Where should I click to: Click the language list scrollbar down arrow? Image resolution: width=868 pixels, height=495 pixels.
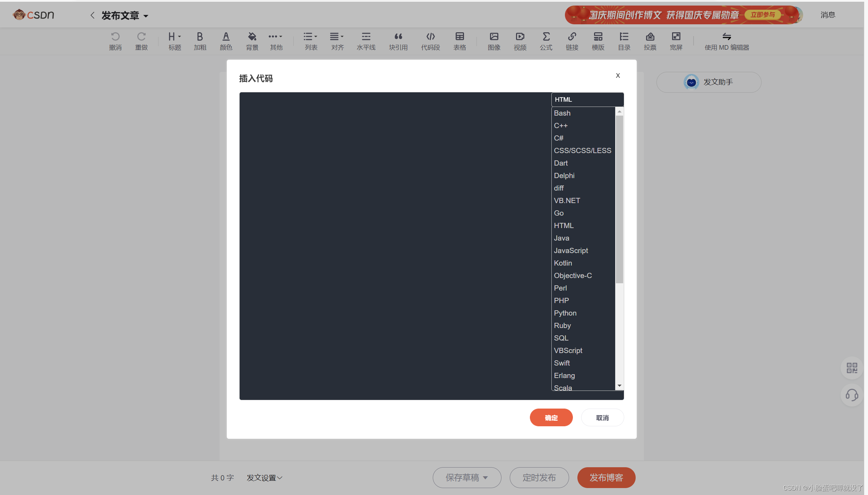619,386
